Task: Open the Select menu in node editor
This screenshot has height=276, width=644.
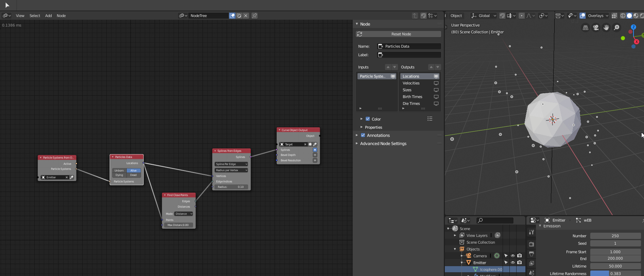Action: (x=35, y=16)
